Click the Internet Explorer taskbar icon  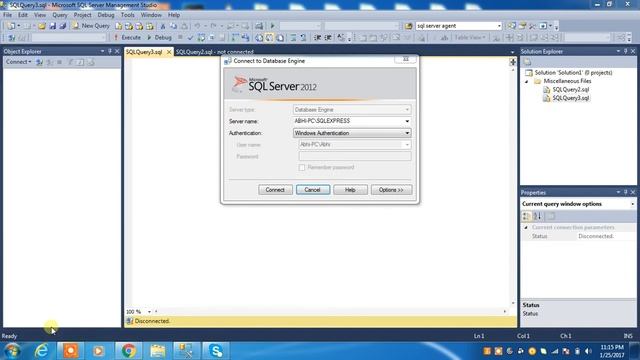[x=41, y=351]
